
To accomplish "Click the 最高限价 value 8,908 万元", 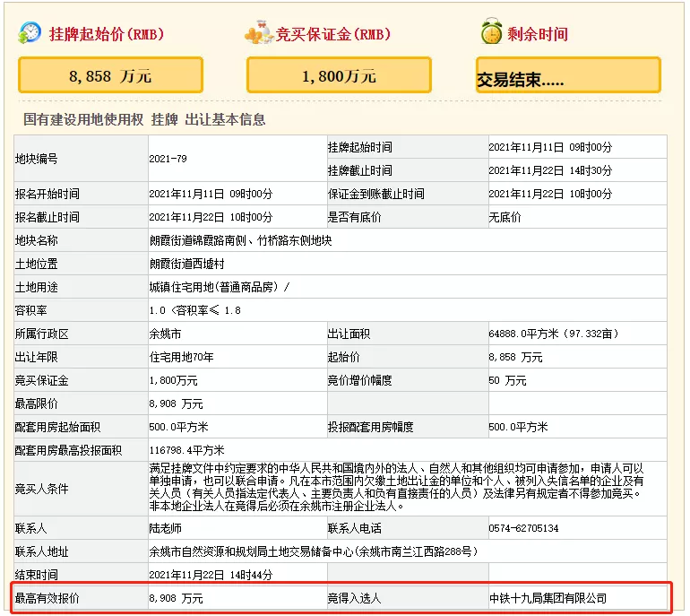I will click(176, 403).
